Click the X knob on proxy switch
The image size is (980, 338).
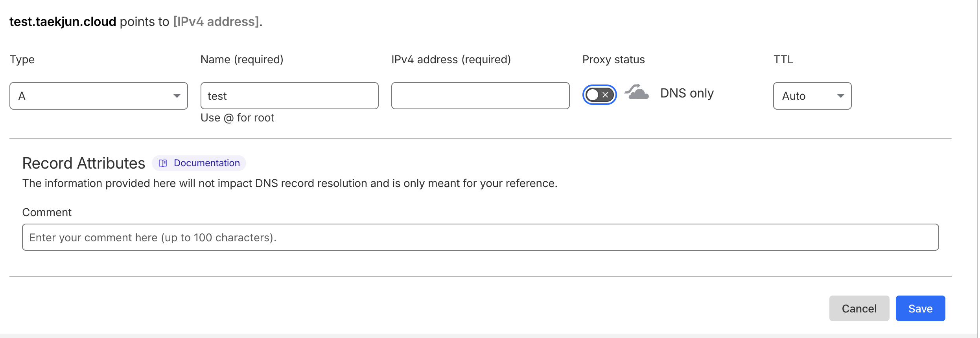[x=605, y=95]
